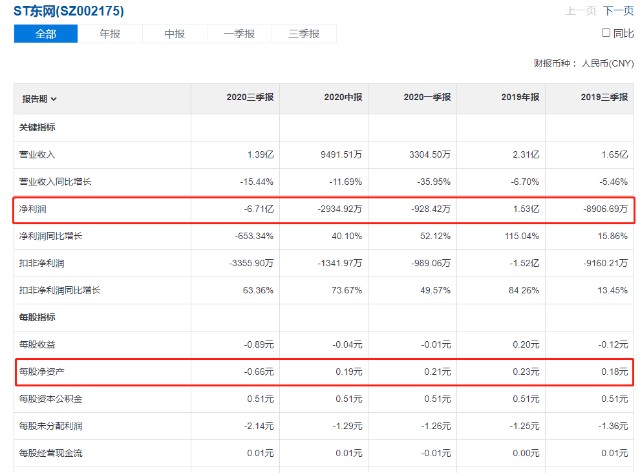The height and width of the screenshot is (473, 640).
Task: Click the 每股指标 section label
Action: pyautogui.click(x=37, y=317)
